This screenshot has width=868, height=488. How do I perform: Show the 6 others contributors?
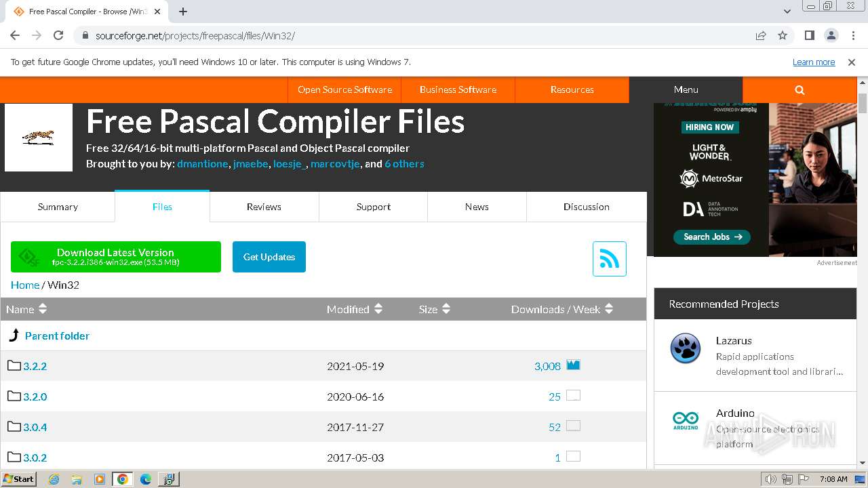[404, 164]
